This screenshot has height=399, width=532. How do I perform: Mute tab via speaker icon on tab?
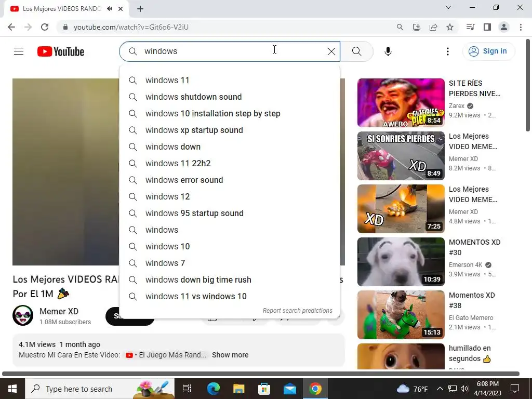pos(109,9)
